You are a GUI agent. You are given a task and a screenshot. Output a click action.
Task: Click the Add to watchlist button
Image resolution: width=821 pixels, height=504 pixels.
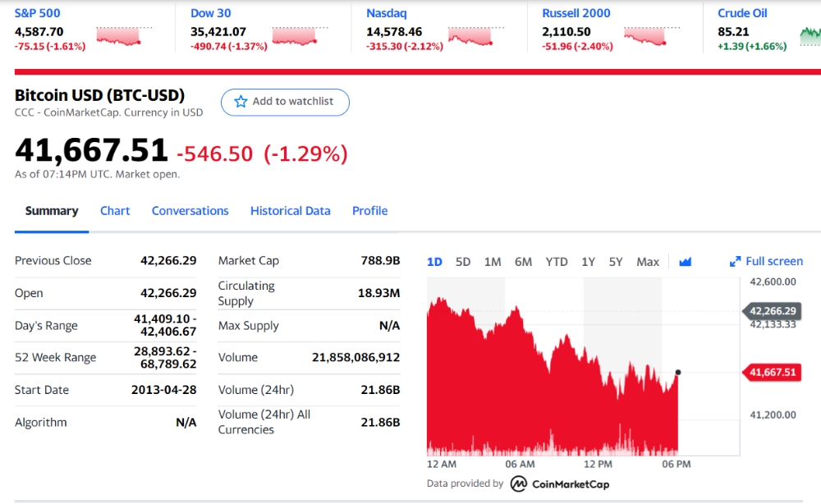285,102
